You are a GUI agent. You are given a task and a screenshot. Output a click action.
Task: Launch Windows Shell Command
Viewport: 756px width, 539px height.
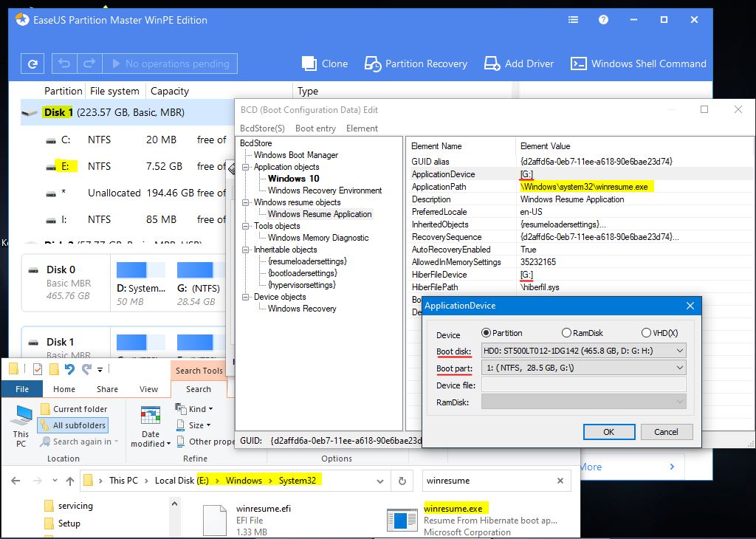[x=579, y=64]
